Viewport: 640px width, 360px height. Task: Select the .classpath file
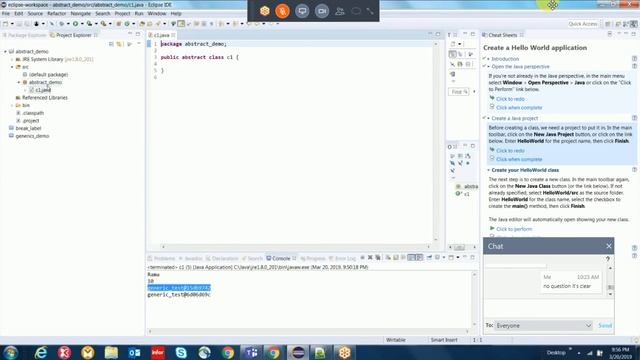click(33, 113)
